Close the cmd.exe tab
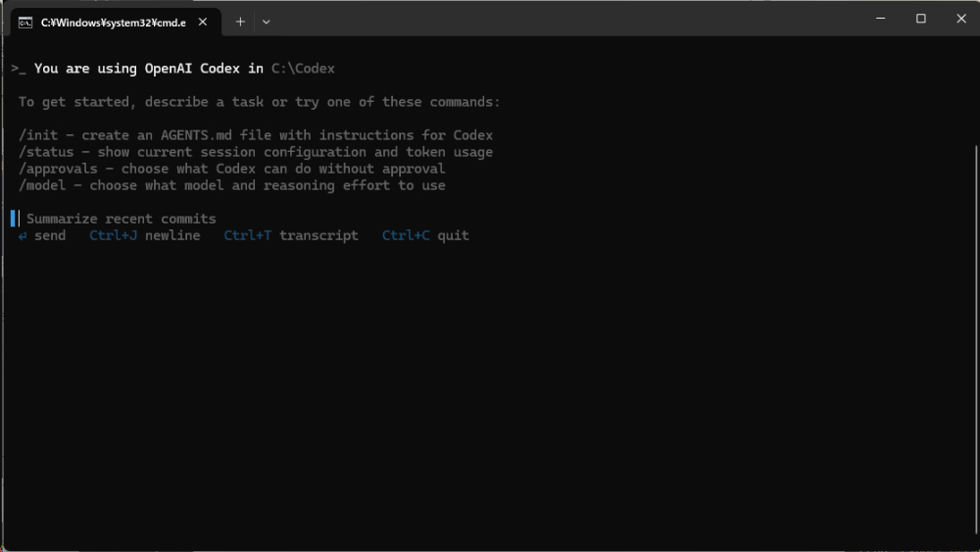 coord(203,22)
